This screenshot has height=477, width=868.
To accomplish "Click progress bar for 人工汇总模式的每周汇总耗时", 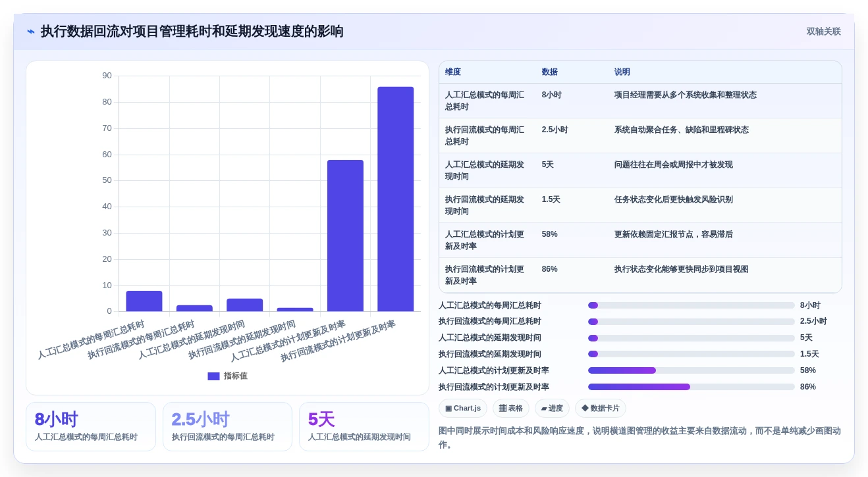I will [692, 305].
